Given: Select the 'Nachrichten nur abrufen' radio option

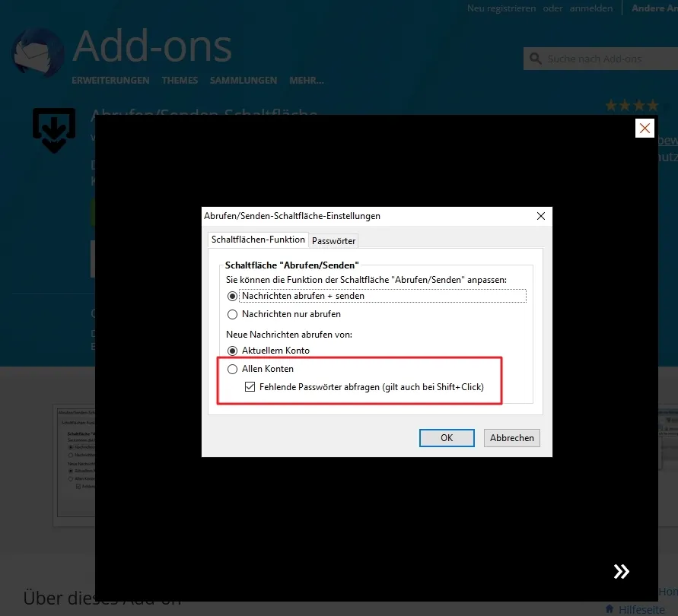Looking at the screenshot, I should (233, 314).
